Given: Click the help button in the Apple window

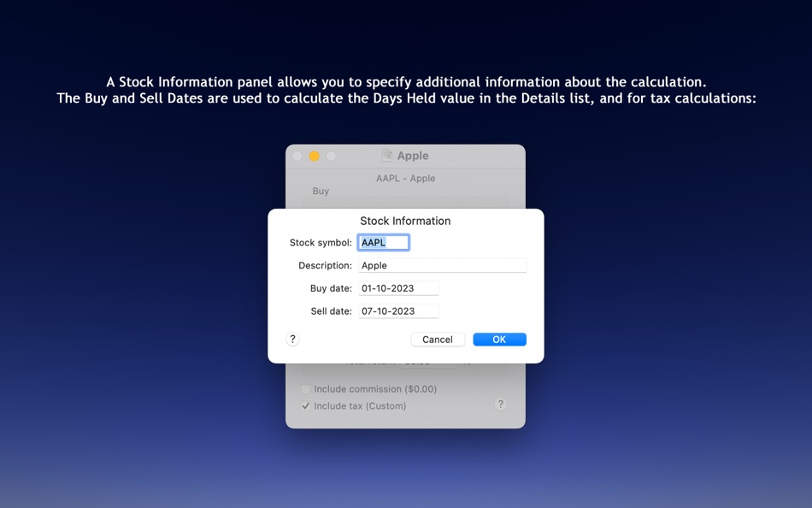Looking at the screenshot, I should 500,405.
